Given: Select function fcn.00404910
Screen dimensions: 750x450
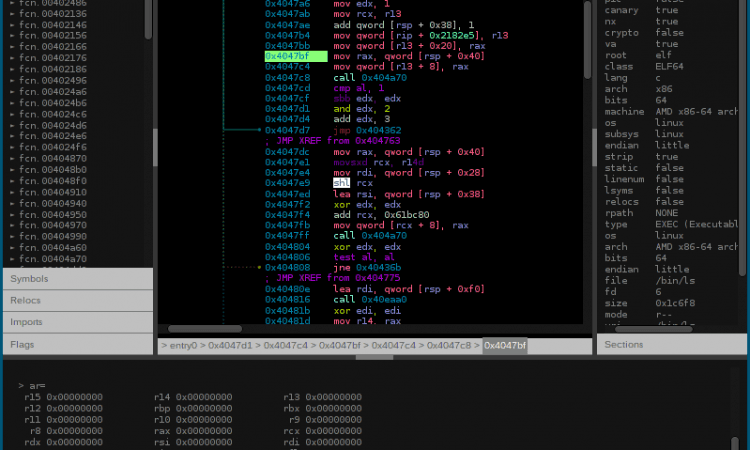Looking at the screenshot, I should pos(53,192).
